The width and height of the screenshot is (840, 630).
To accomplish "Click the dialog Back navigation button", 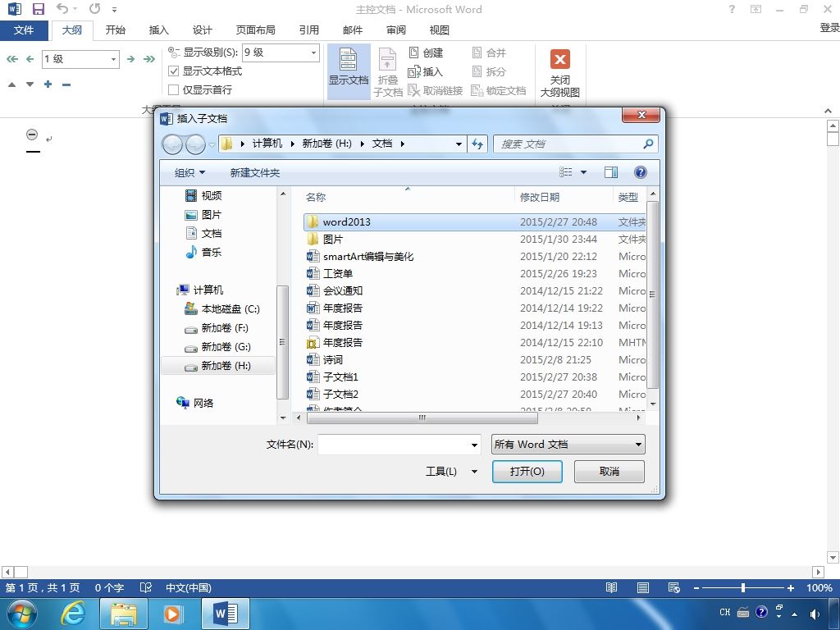I will (x=172, y=144).
